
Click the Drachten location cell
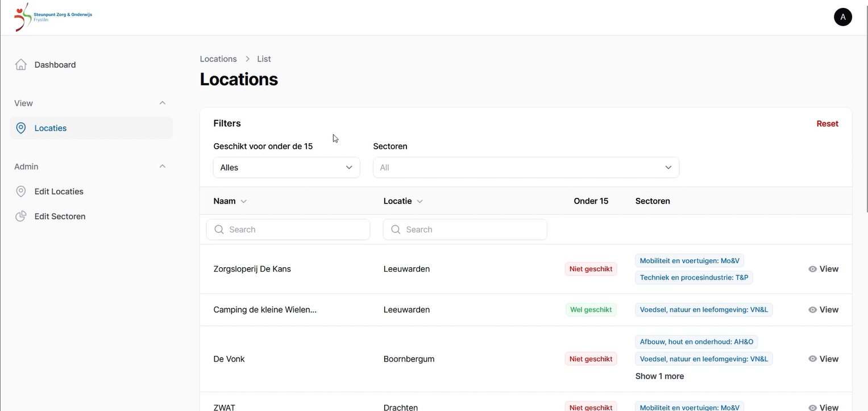pos(401,407)
